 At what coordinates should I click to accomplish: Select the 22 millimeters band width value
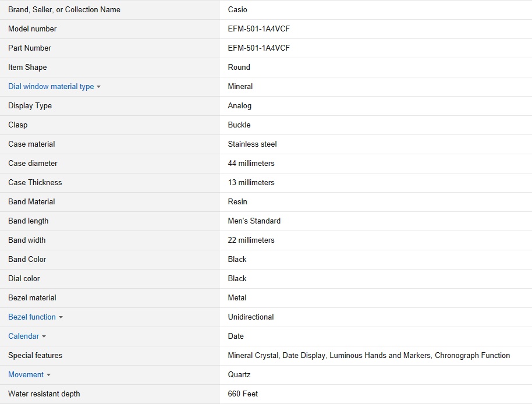(x=251, y=240)
